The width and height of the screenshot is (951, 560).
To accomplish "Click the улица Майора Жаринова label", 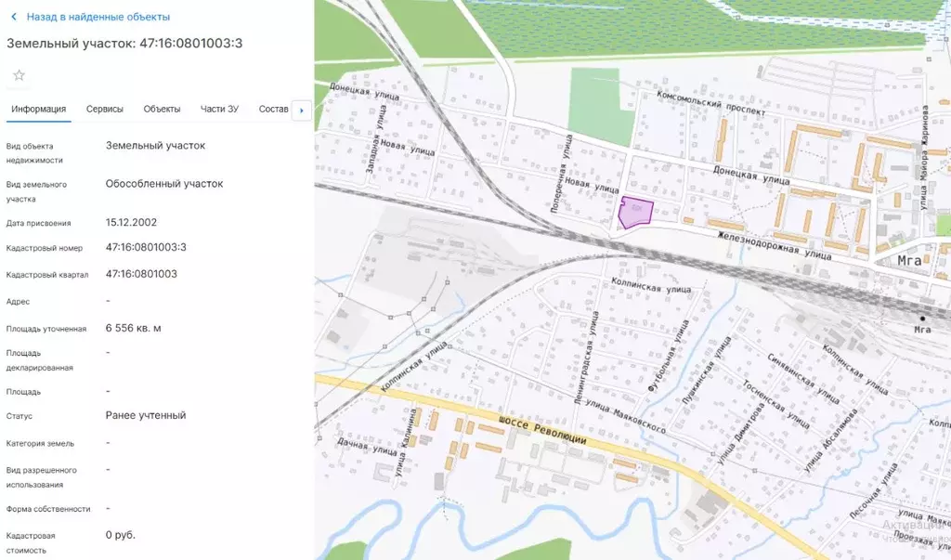I will [x=924, y=158].
